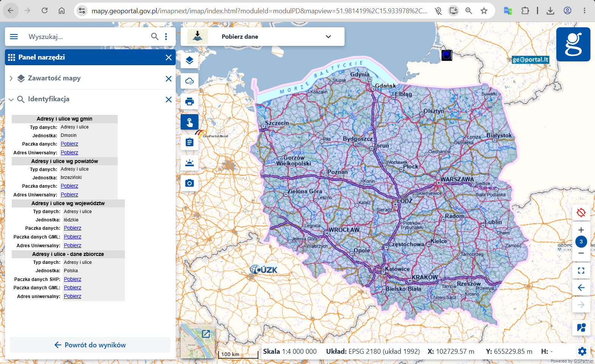Open browser profile avatar
Screen dimensions: 595x364
click(x=567, y=11)
